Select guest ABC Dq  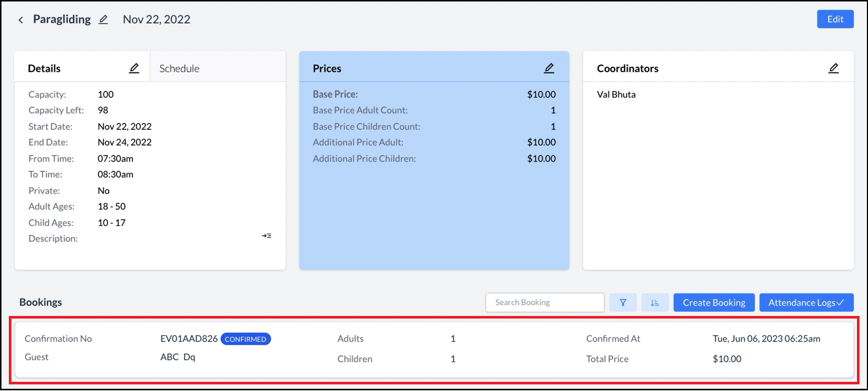(x=177, y=357)
